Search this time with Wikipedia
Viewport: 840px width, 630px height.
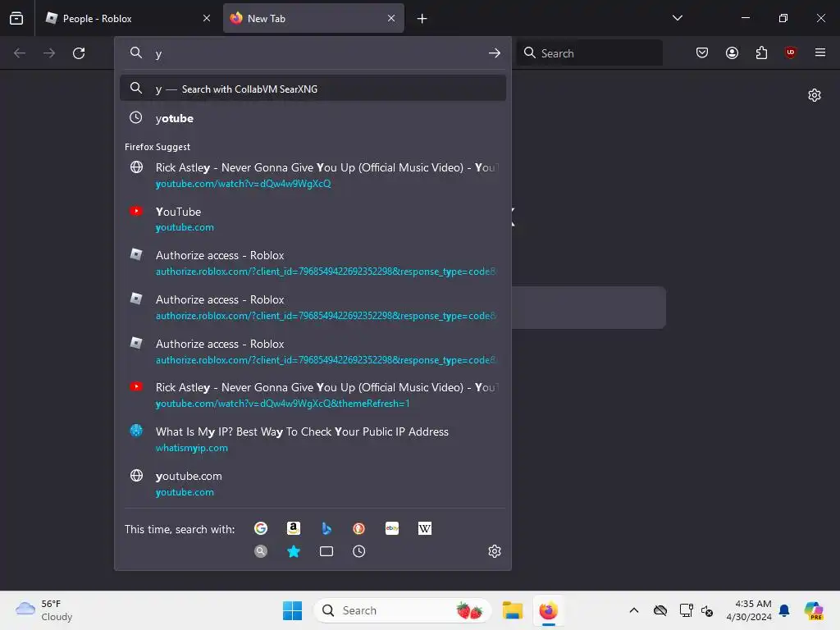(425, 529)
